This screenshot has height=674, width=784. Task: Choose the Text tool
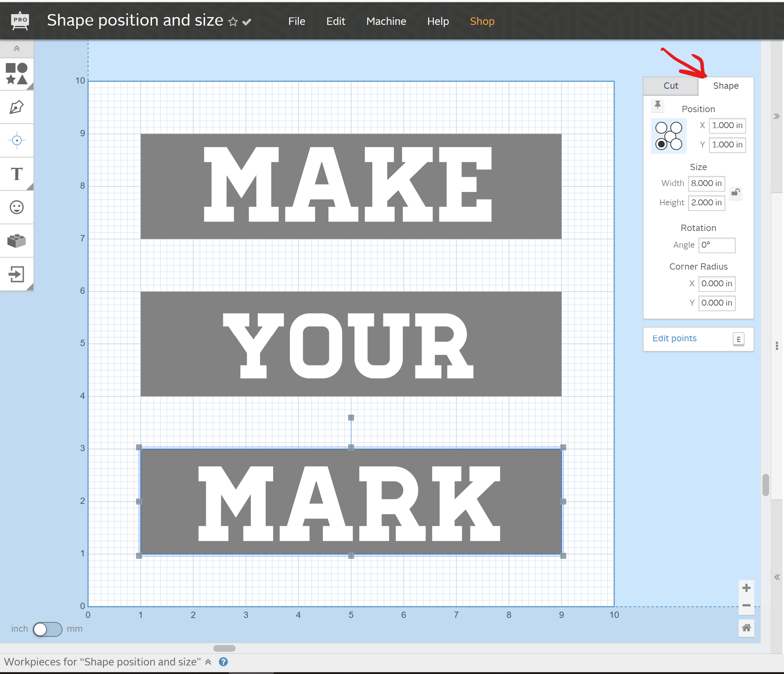point(17,174)
